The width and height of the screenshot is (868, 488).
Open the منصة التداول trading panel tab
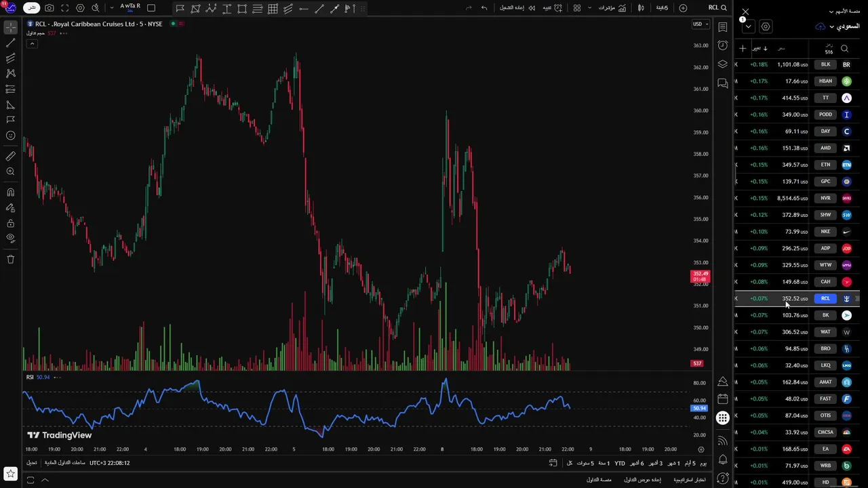pyautogui.click(x=599, y=480)
